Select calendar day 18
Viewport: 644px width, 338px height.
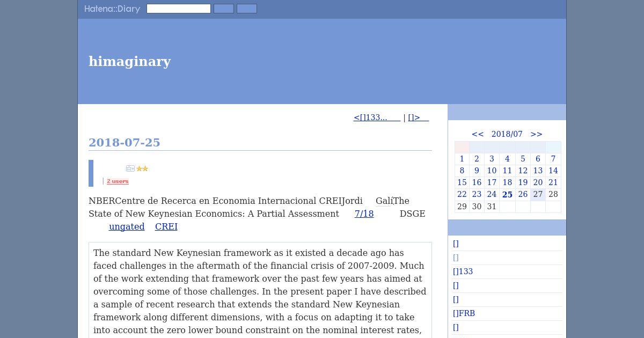point(507,182)
